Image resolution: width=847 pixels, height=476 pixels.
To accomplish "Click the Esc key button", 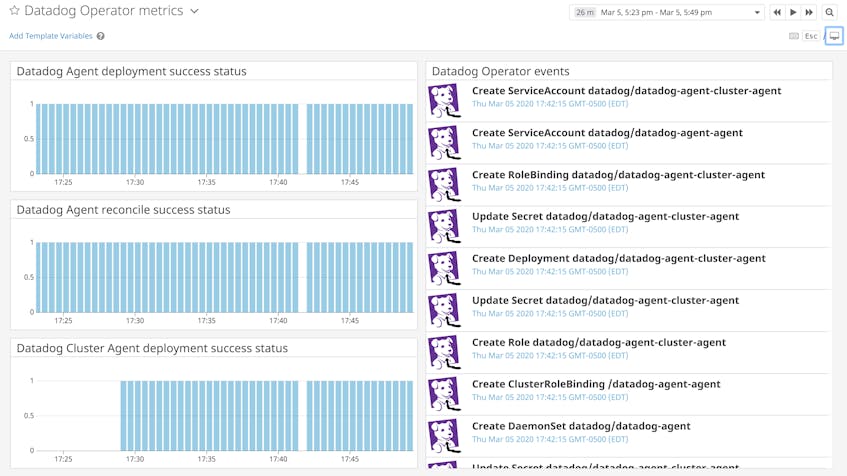I will 811,36.
